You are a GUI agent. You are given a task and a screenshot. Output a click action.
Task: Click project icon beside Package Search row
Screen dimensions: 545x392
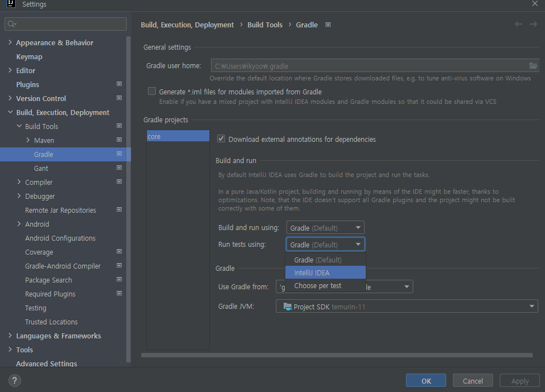point(119,279)
